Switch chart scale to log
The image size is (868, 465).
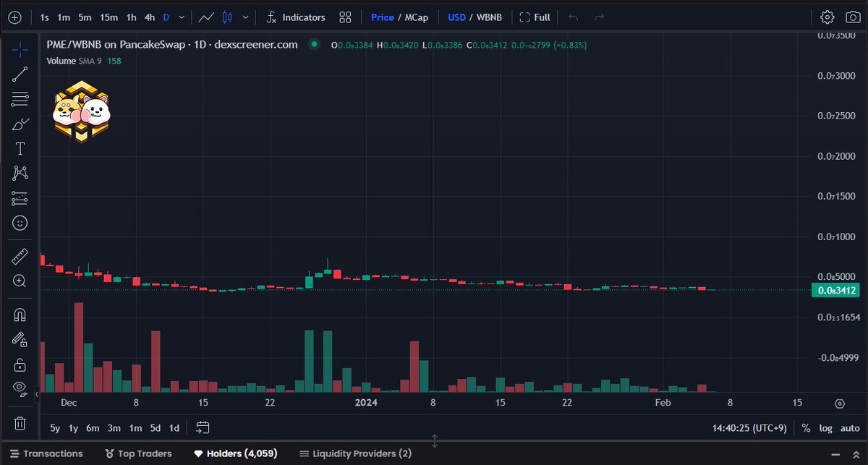[825, 428]
